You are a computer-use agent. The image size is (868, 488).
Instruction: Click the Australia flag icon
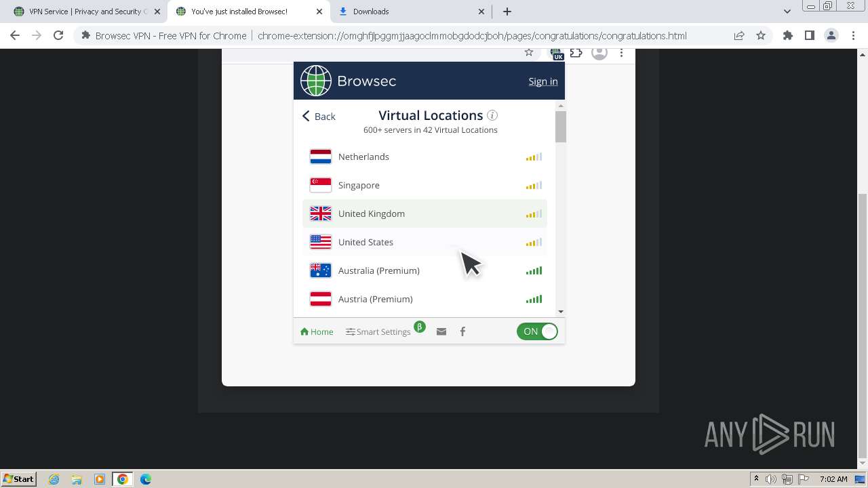[321, 270]
